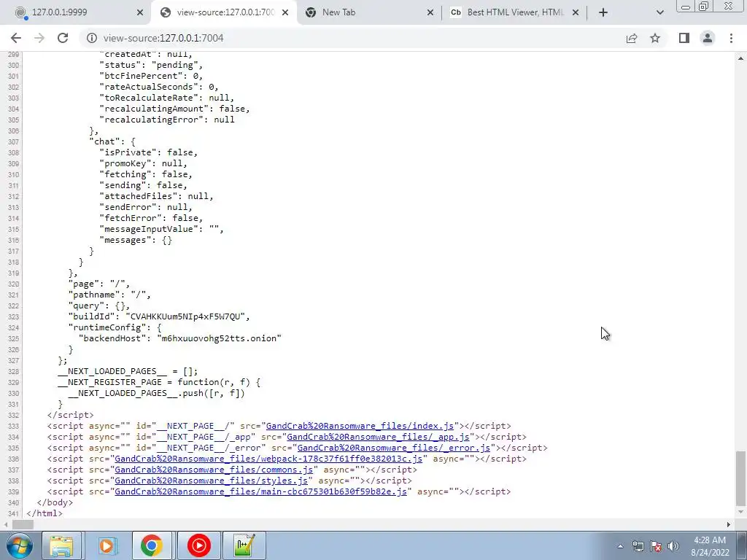
Task: Open the index.js script link
Action: [360, 426]
